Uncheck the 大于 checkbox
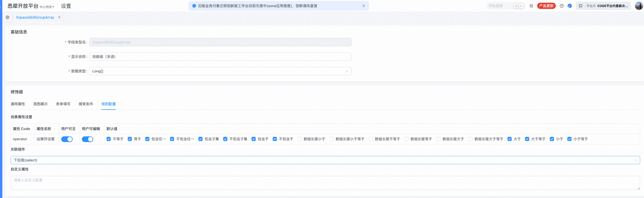644x198 pixels. tap(509, 139)
